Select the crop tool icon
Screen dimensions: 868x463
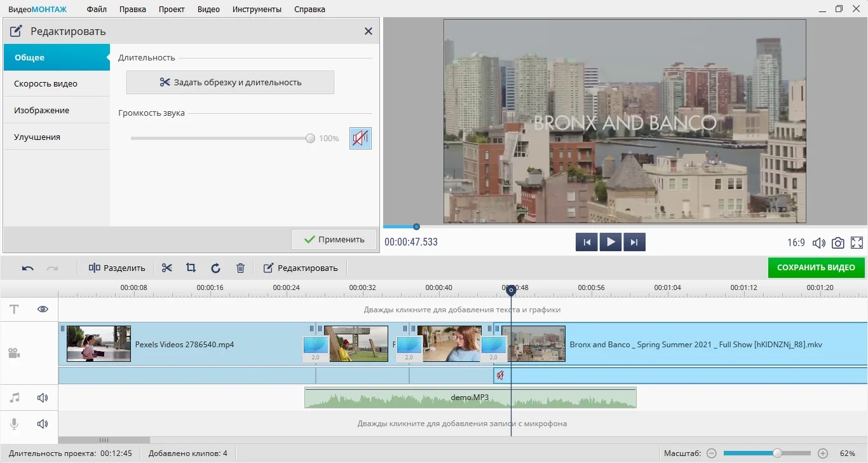pos(191,268)
